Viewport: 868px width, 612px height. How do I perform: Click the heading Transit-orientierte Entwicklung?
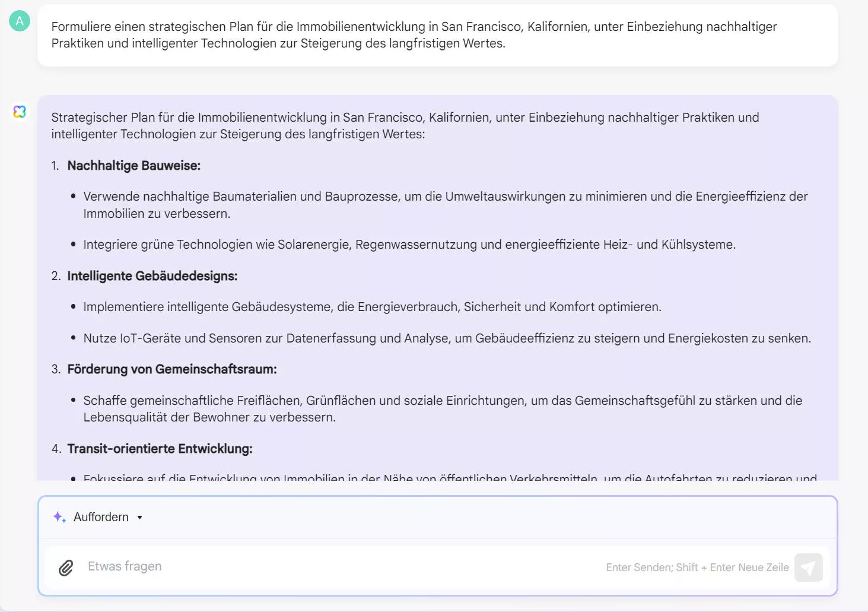(160, 449)
